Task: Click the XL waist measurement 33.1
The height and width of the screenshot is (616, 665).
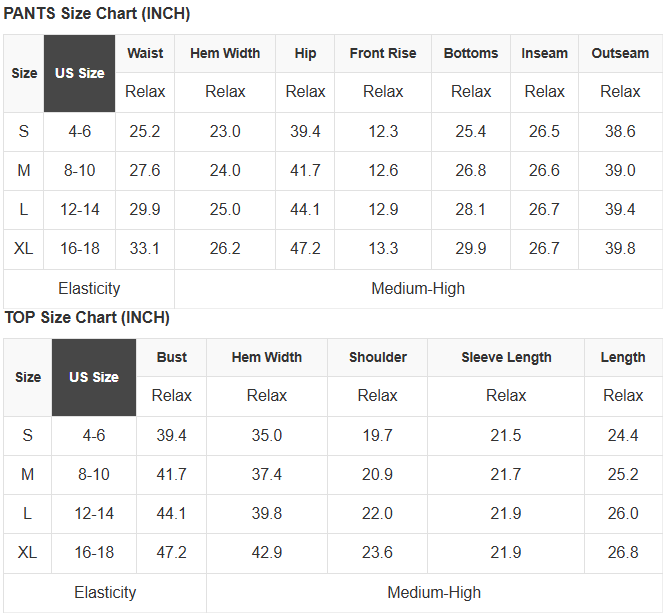Action: coord(145,249)
